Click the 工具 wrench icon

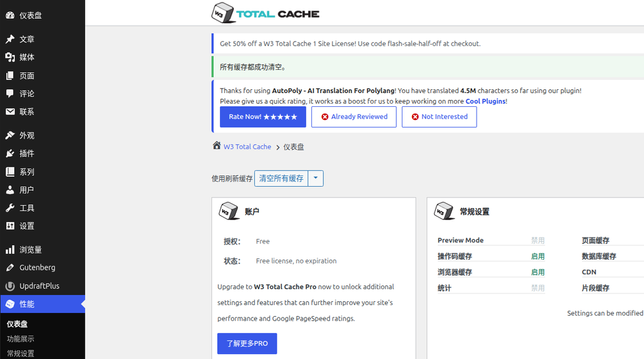click(x=10, y=208)
